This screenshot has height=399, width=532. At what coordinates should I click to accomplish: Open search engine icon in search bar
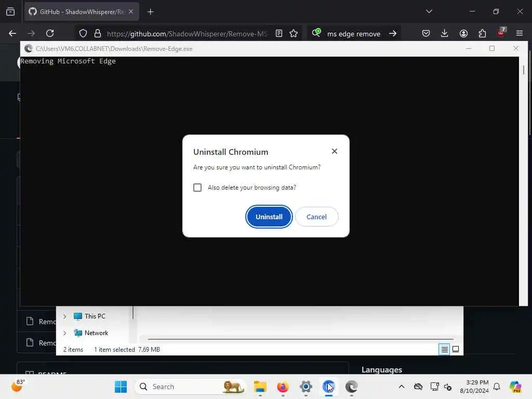316,33
